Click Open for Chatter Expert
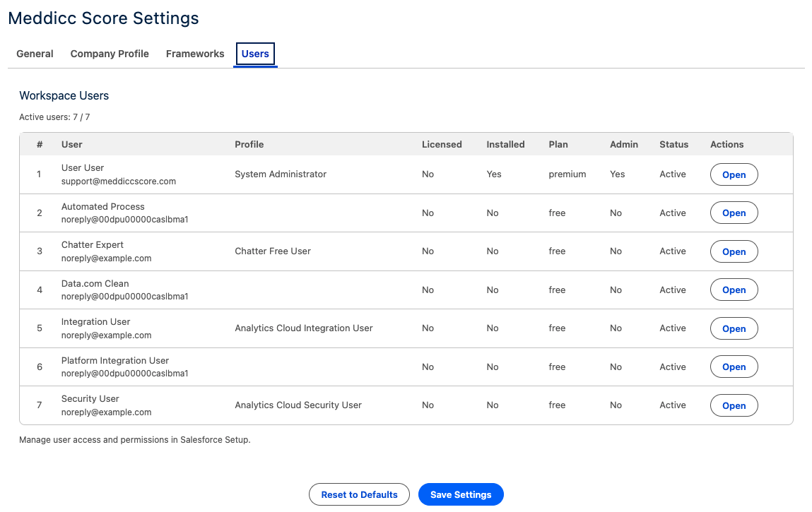Image resolution: width=812 pixels, height=512 pixels. pyautogui.click(x=734, y=251)
